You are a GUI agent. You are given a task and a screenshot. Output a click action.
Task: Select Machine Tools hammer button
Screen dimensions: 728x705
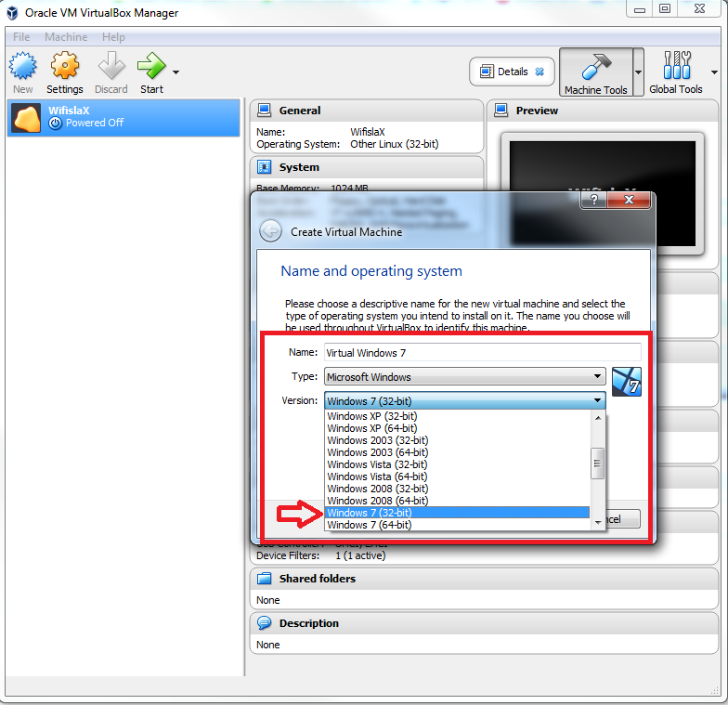pyautogui.click(x=596, y=72)
